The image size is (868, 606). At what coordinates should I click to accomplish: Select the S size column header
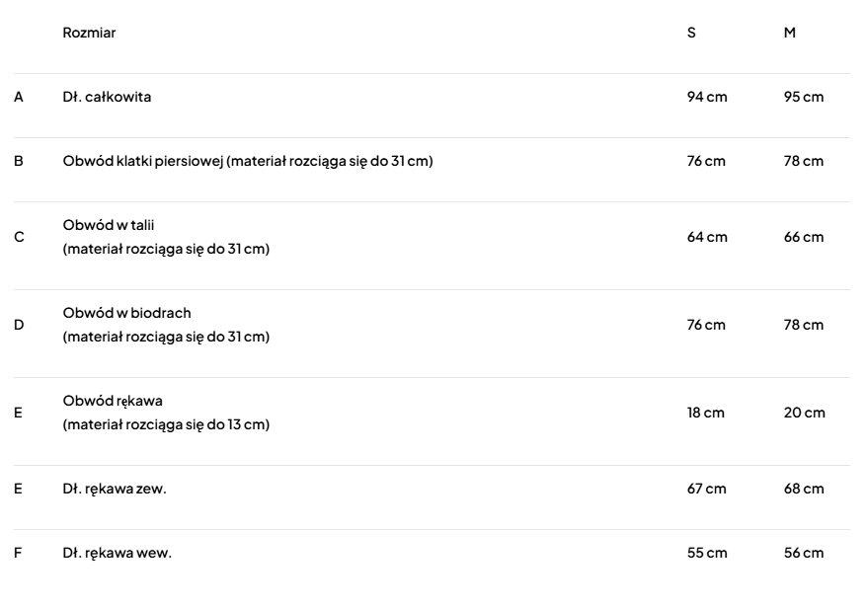[691, 33]
